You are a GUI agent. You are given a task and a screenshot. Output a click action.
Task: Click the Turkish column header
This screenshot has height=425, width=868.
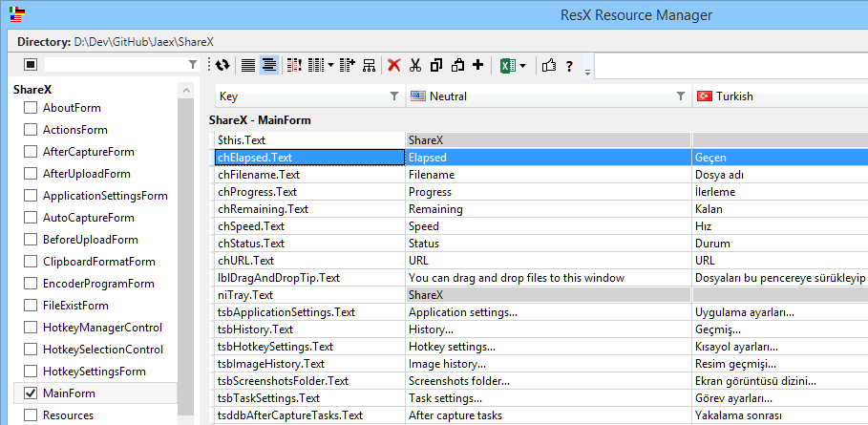tap(735, 96)
